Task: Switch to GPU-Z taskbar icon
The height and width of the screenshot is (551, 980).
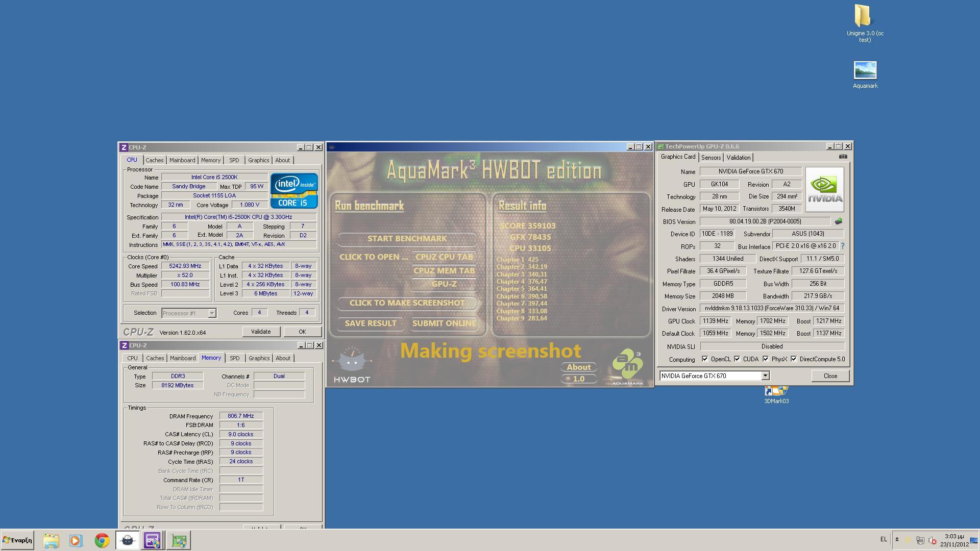Action: click(179, 540)
